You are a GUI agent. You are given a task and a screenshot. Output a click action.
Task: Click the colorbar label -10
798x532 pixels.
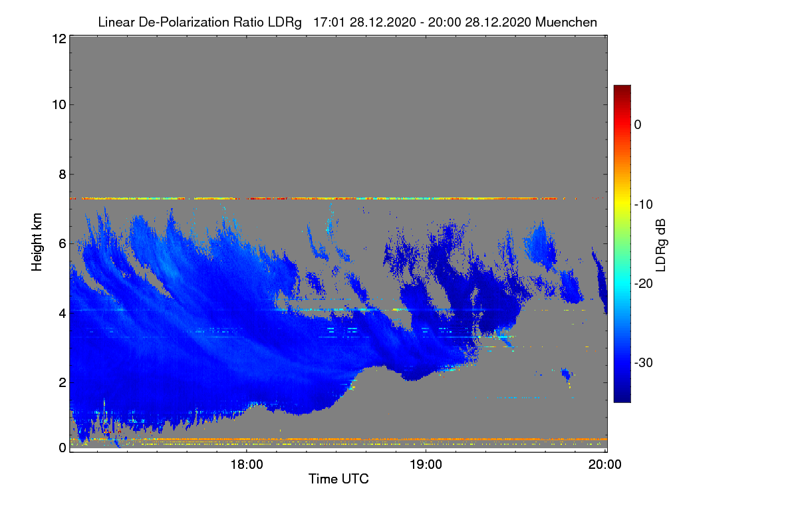[643, 204]
